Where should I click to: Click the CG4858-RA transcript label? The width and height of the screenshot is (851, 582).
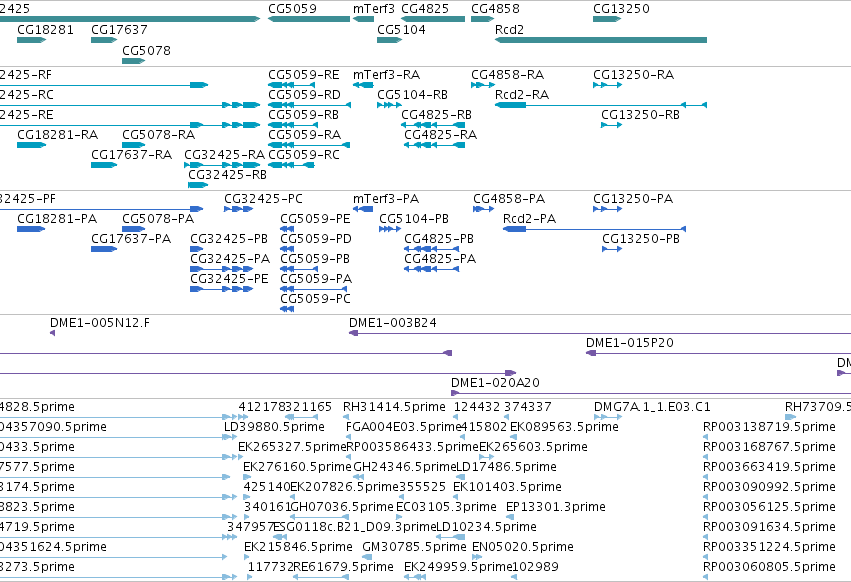tap(507, 74)
